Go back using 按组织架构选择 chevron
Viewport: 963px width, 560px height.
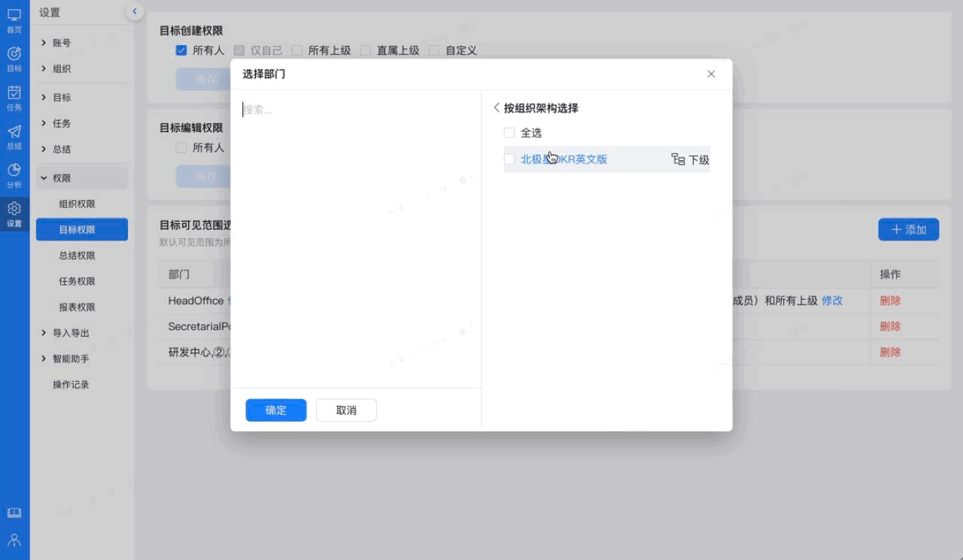pos(496,108)
